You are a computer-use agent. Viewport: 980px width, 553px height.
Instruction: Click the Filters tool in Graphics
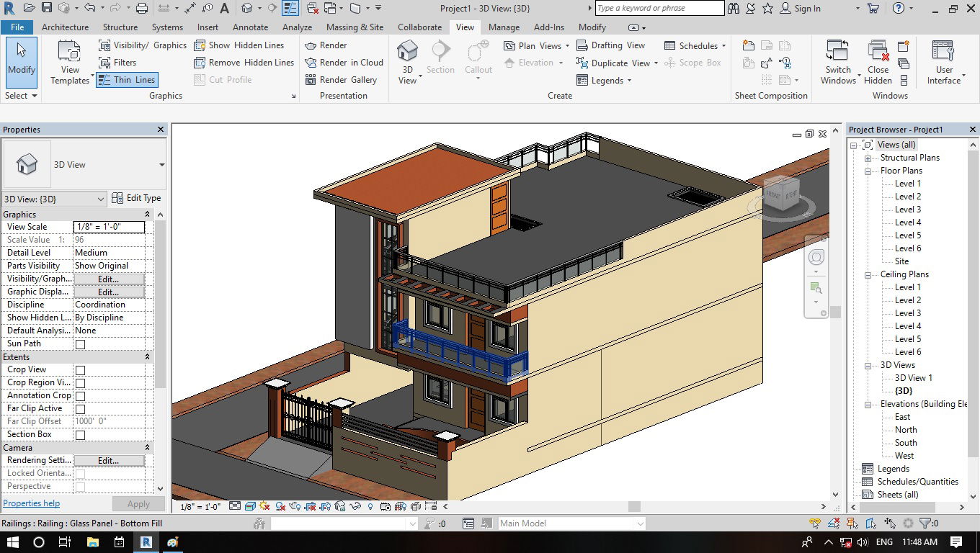tap(117, 63)
